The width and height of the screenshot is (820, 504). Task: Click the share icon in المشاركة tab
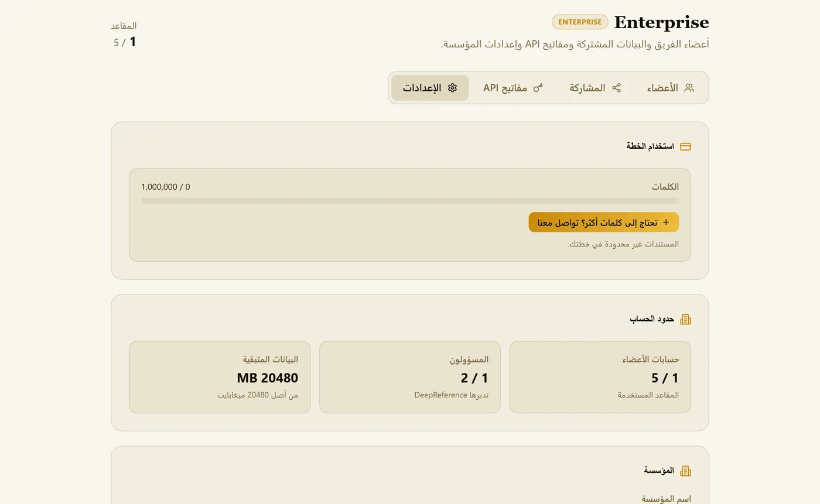coord(616,88)
